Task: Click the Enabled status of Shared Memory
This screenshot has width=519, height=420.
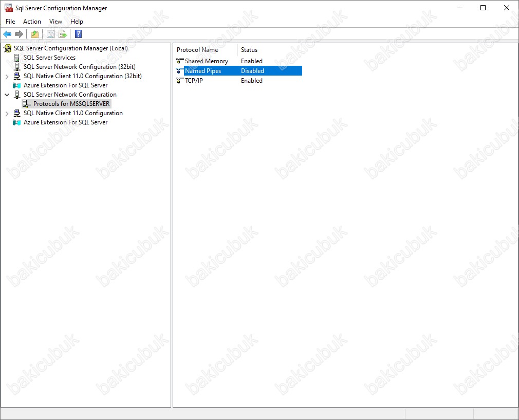Action: pos(252,61)
